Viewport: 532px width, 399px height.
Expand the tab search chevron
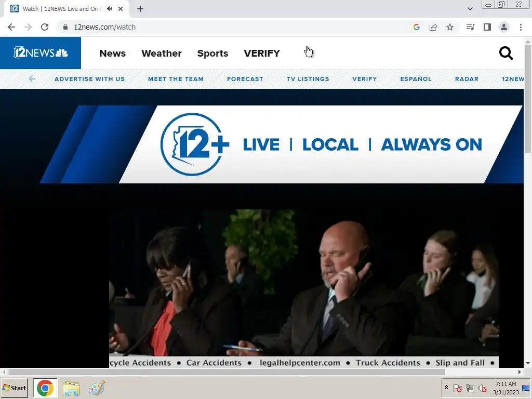(470, 9)
